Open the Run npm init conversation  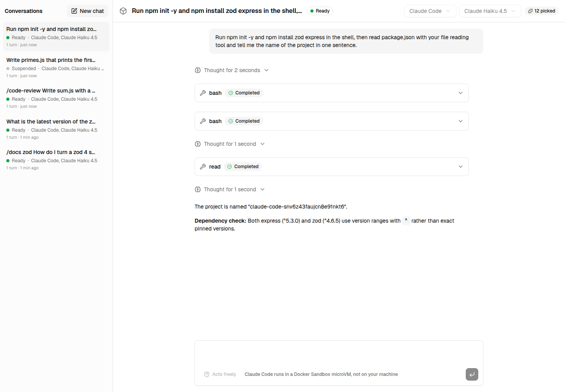click(56, 37)
